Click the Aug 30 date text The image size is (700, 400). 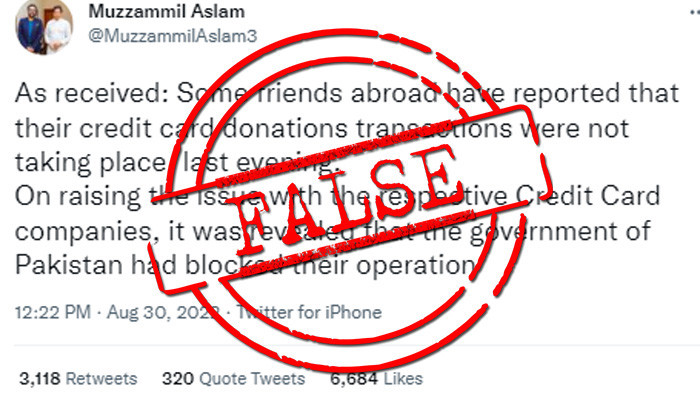(x=138, y=312)
